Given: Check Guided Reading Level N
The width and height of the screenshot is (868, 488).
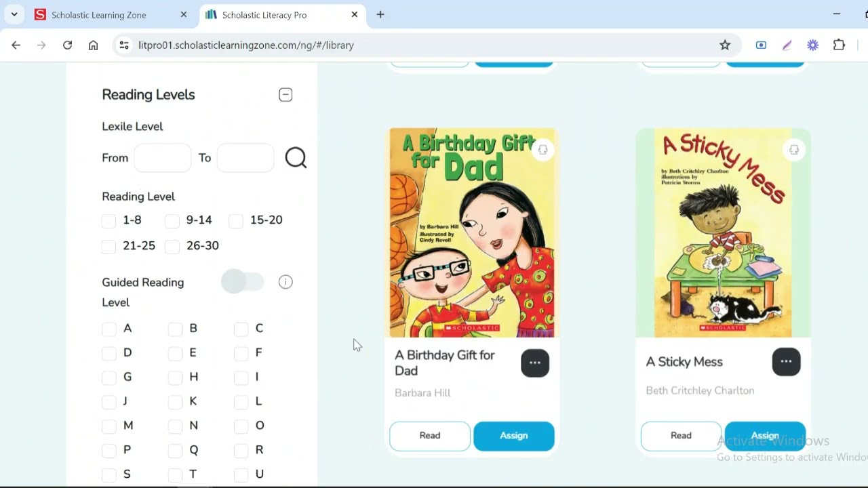Looking at the screenshot, I should point(175,426).
